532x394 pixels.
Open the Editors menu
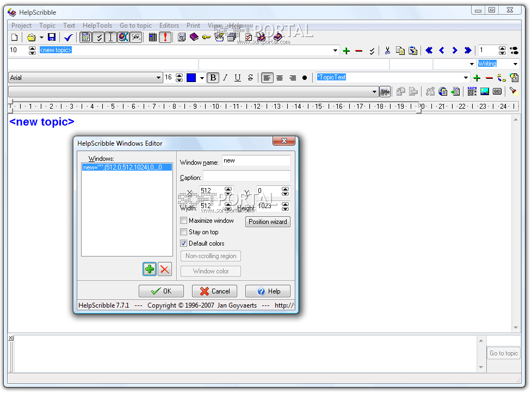tap(169, 26)
